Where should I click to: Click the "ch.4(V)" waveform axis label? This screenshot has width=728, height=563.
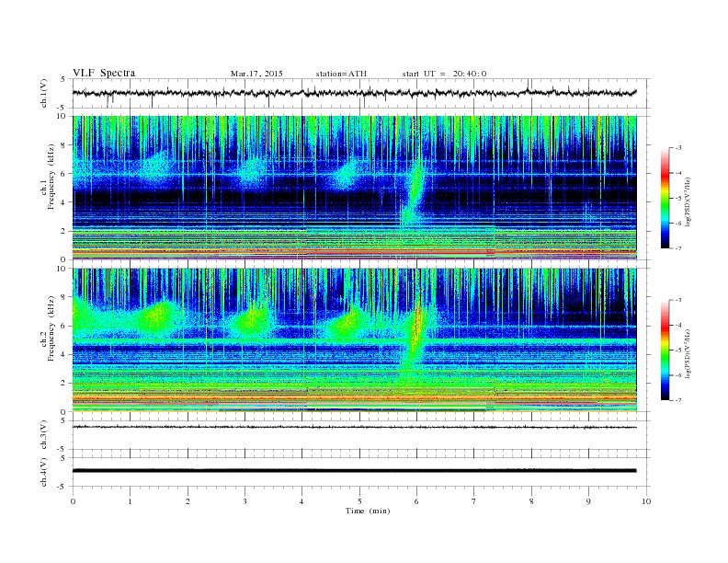point(44,472)
